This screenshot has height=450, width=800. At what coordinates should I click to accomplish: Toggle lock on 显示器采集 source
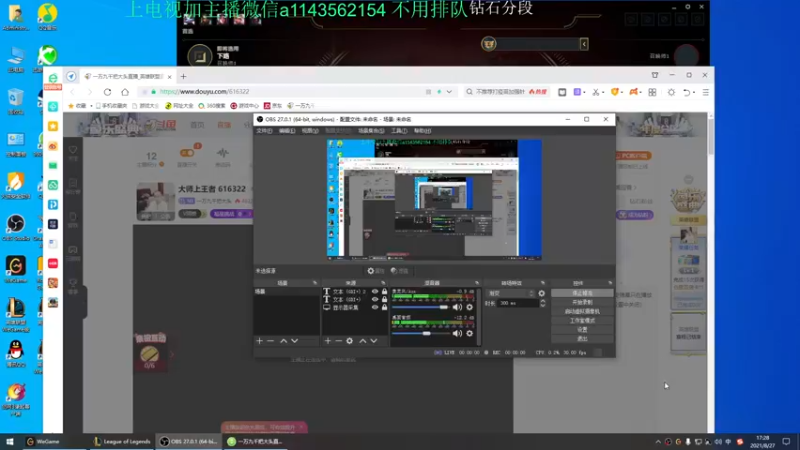(x=385, y=308)
